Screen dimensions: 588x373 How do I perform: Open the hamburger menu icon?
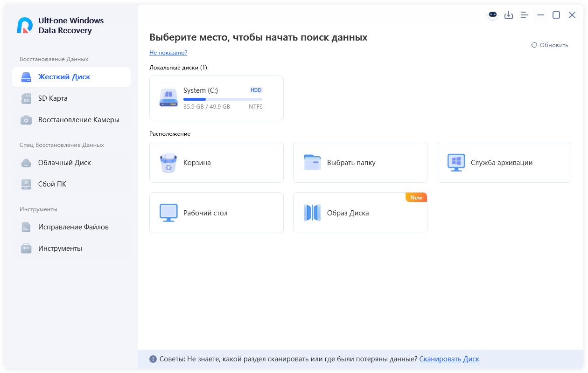tap(525, 15)
